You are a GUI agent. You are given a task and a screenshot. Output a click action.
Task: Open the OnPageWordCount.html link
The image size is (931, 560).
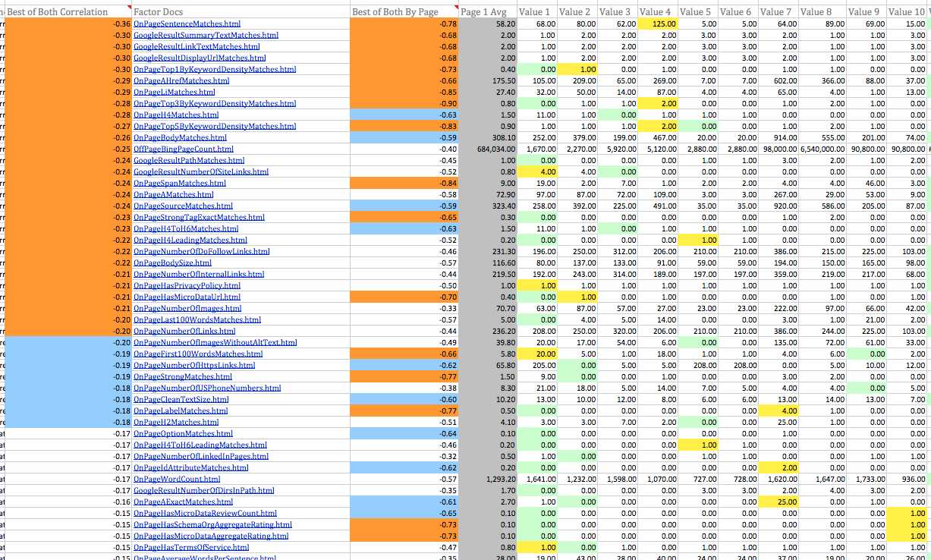click(x=178, y=480)
